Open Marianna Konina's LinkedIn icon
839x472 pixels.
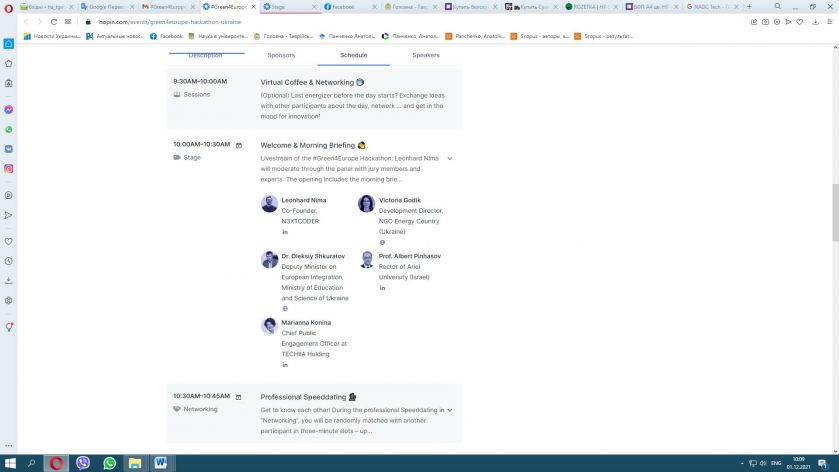[x=285, y=365]
